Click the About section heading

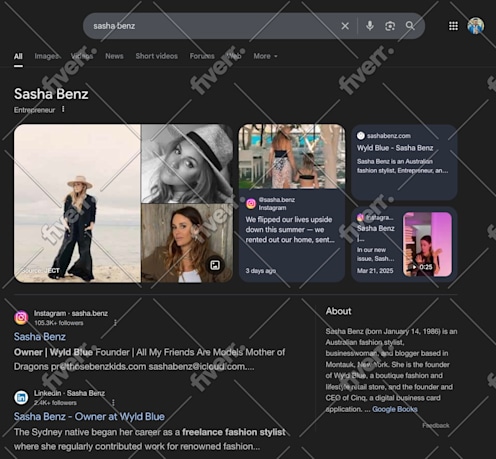point(338,311)
